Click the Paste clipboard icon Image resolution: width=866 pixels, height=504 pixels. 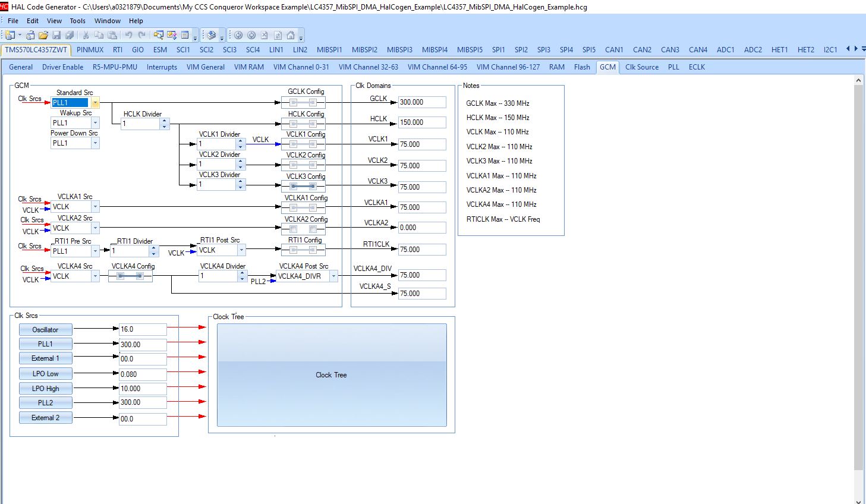[x=112, y=35]
